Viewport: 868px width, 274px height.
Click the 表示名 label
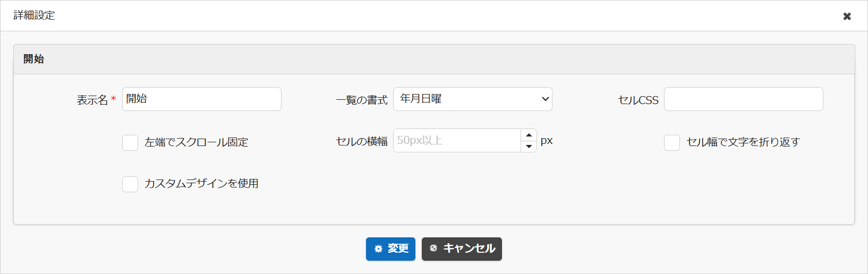click(92, 100)
